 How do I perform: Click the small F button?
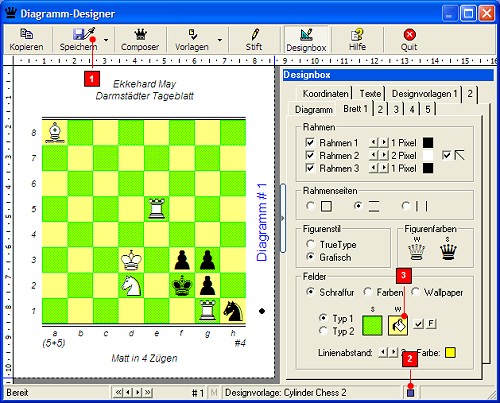click(431, 323)
